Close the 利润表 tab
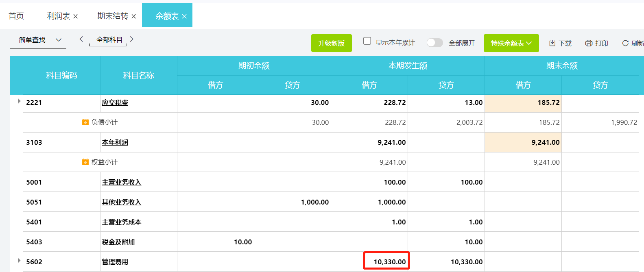644x272 pixels. pos(76,16)
